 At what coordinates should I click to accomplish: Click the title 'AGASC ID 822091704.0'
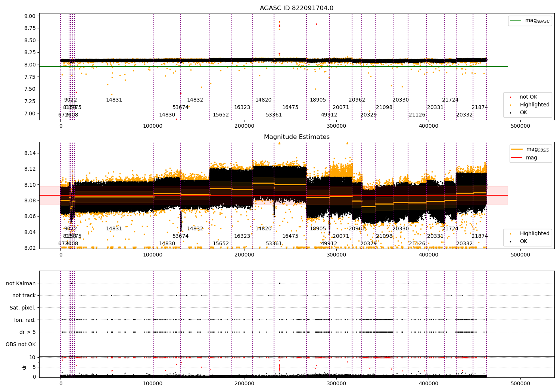(296, 8)
